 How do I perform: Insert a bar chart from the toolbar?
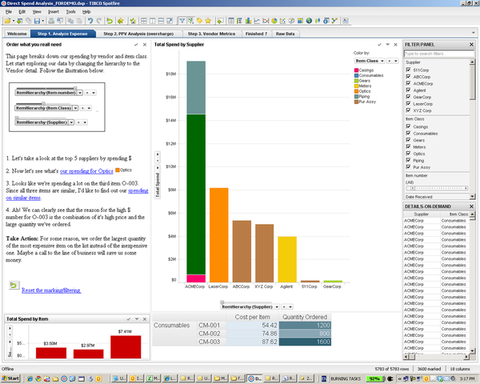tap(248, 21)
